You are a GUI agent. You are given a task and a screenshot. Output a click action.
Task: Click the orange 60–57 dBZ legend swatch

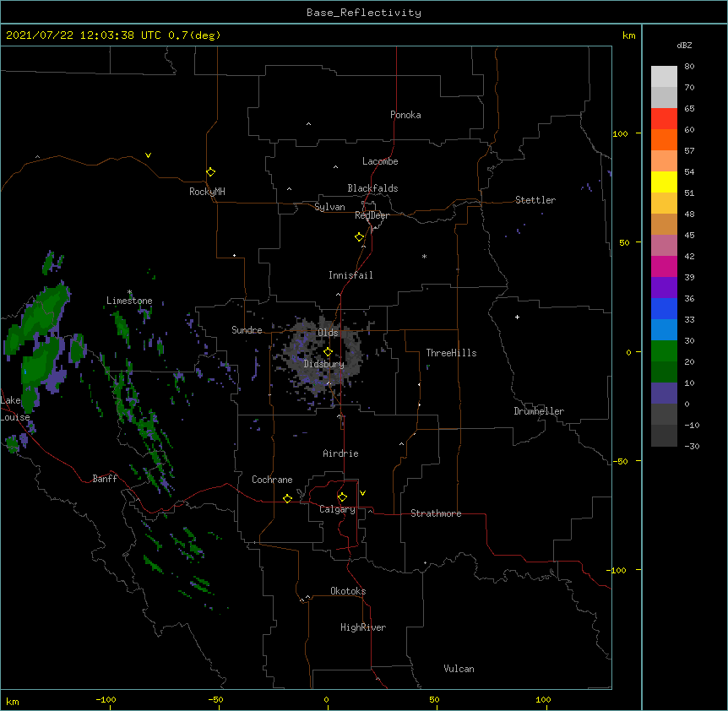coord(664,139)
